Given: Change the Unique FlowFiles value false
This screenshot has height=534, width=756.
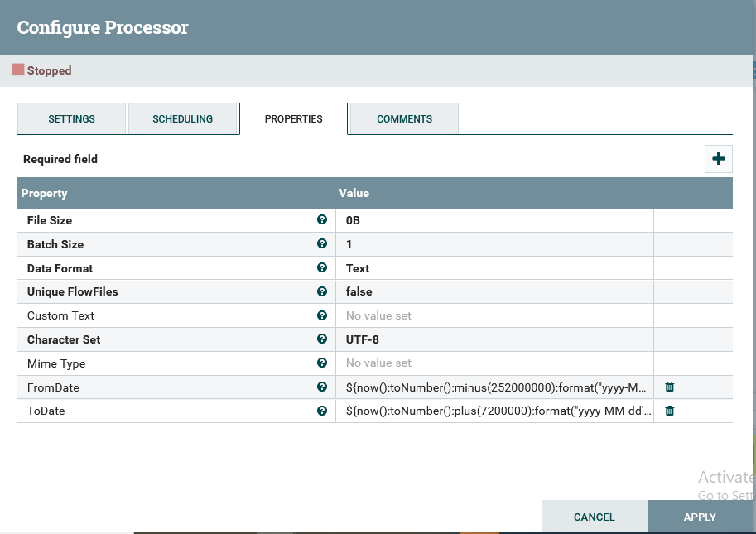Looking at the screenshot, I should tap(494, 291).
